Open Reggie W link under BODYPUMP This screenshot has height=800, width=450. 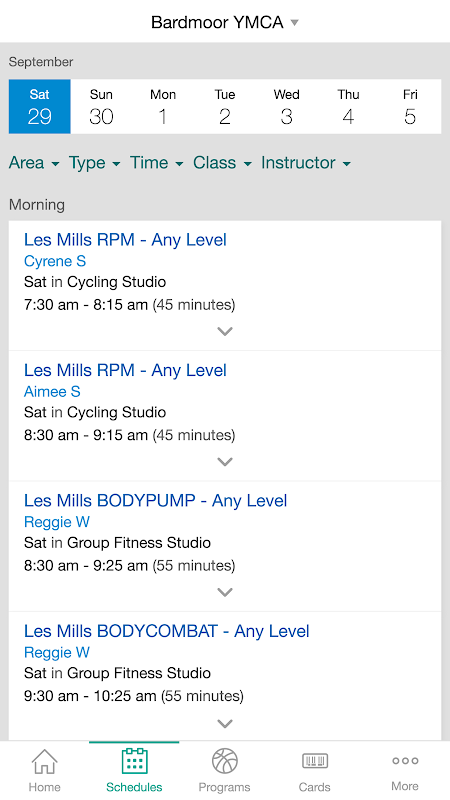click(57, 522)
